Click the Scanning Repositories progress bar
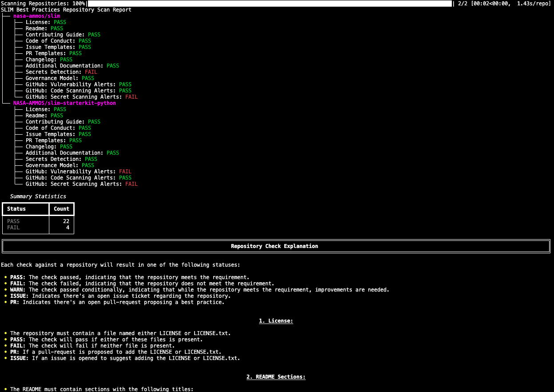The width and height of the screenshot is (554, 392). pos(270,3)
